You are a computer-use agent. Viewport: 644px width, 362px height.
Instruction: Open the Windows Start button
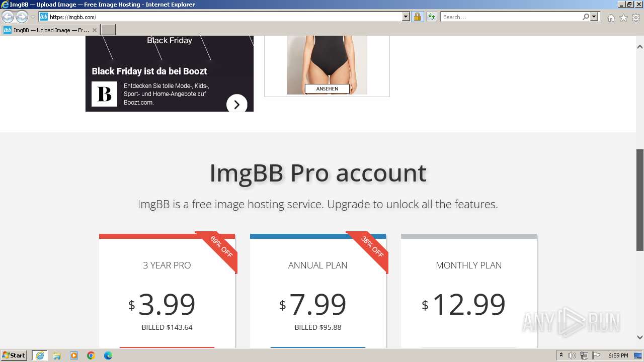click(14, 355)
